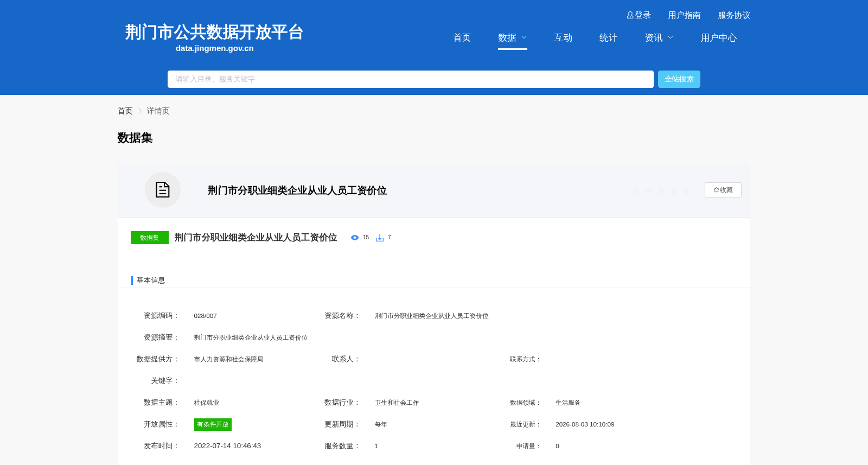The height and width of the screenshot is (465, 868).
Task: Open the 首页 navigation tab
Action: (x=462, y=37)
